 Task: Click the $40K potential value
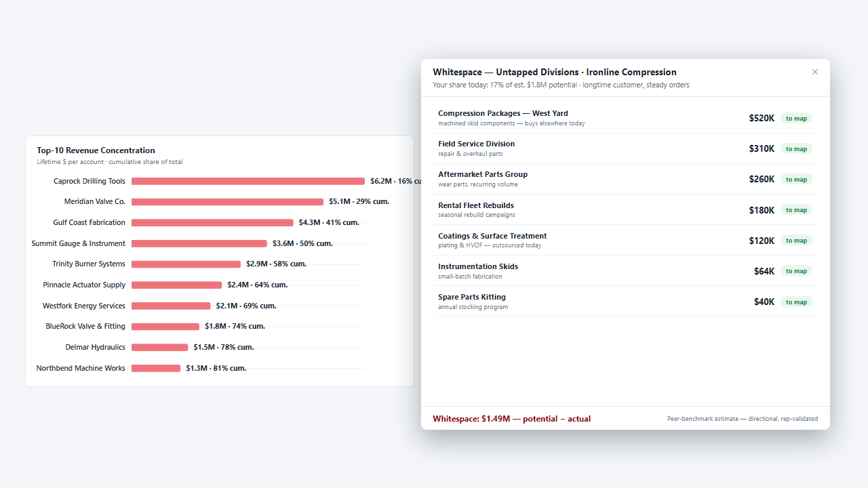click(x=764, y=302)
